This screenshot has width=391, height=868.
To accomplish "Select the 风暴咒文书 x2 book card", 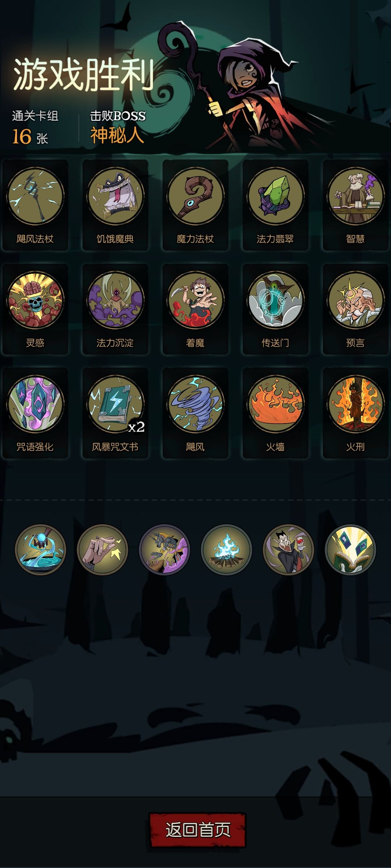I will (x=115, y=413).
